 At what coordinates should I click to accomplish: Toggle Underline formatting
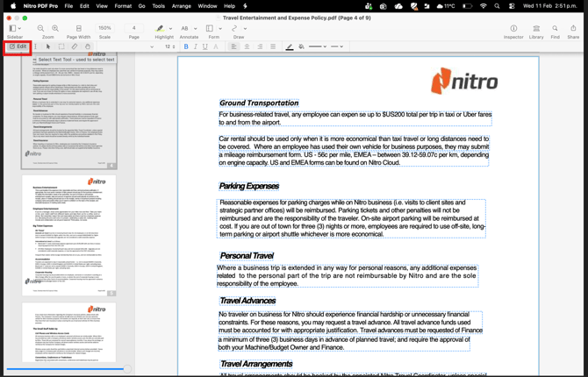coord(205,46)
